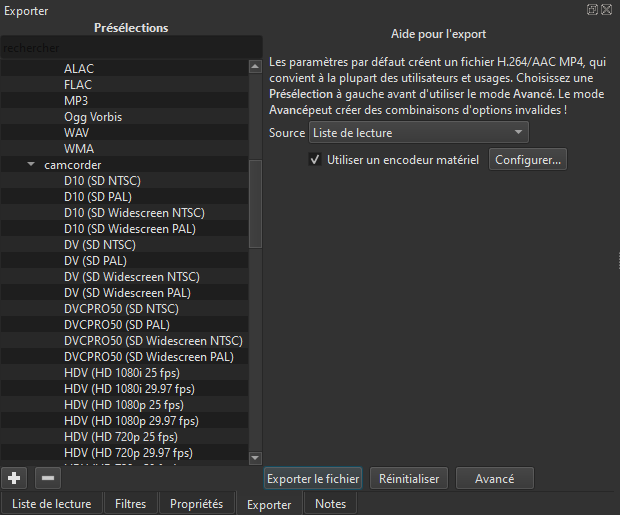The image size is (620, 515).
Task: Select the FLAC audio preset
Action: click(125, 85)
